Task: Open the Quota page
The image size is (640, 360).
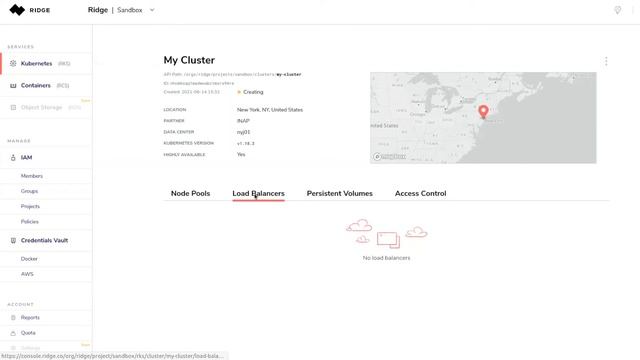Action: pyautogui.click(x=28, y=333)
